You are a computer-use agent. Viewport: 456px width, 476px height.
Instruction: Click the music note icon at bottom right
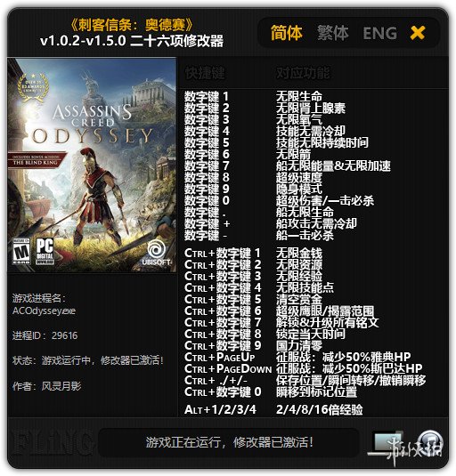pos(429,442)
